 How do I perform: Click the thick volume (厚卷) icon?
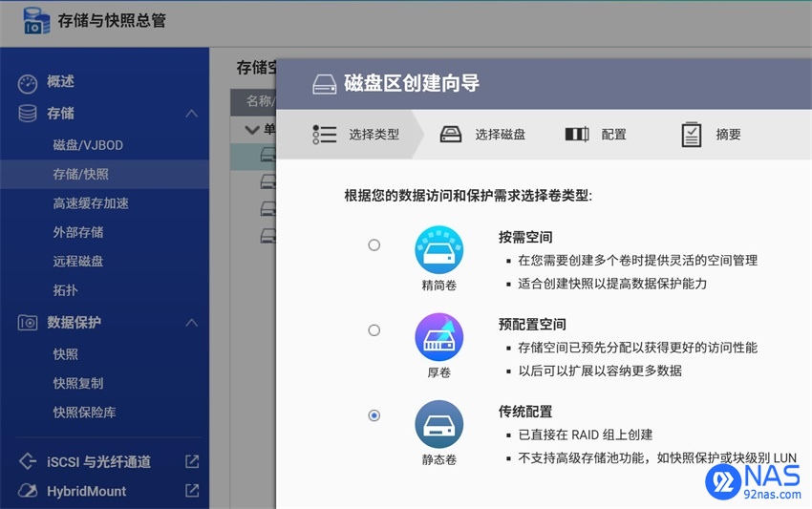pyautogui.click(x=438, y=337)
